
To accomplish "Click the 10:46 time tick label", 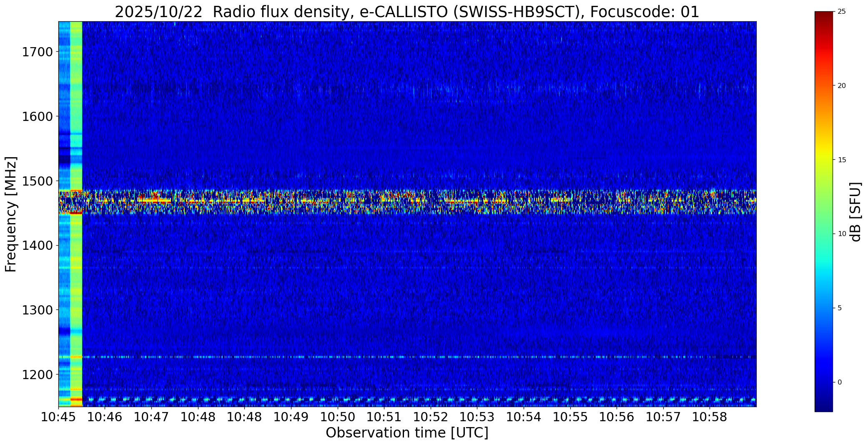I will click(105, 417).
